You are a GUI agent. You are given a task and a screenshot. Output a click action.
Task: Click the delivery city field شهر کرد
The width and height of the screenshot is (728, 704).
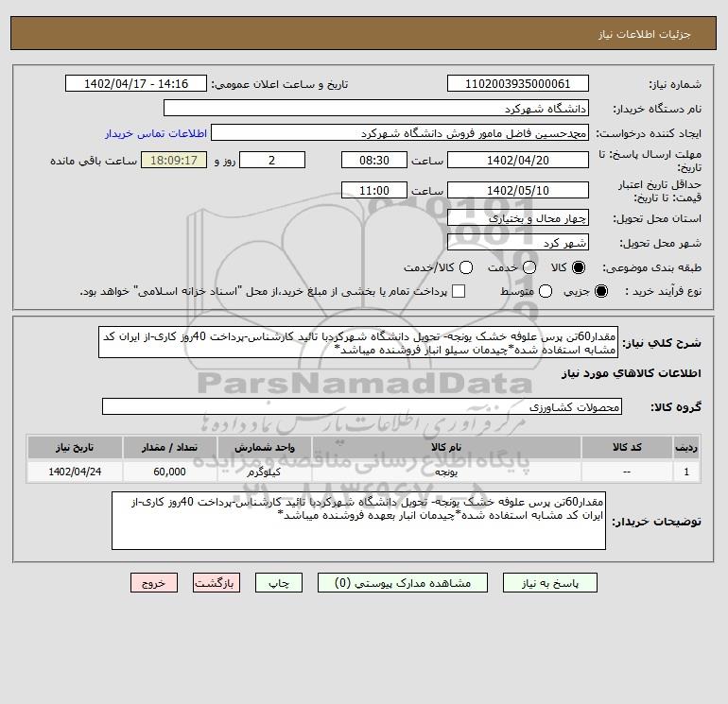tap(518, 242)
